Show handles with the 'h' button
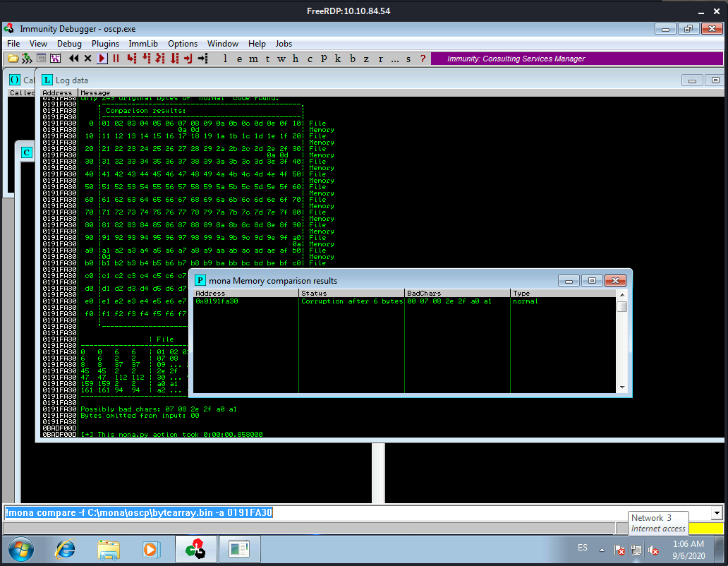 tap(296, 59)
